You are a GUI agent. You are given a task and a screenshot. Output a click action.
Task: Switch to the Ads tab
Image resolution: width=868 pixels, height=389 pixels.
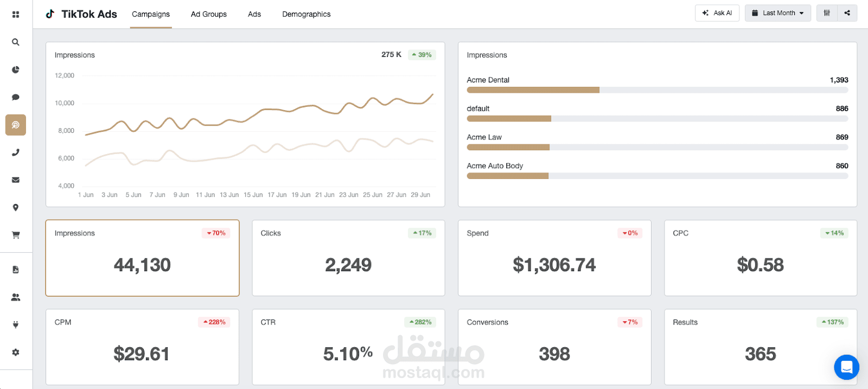coord(254,14)
